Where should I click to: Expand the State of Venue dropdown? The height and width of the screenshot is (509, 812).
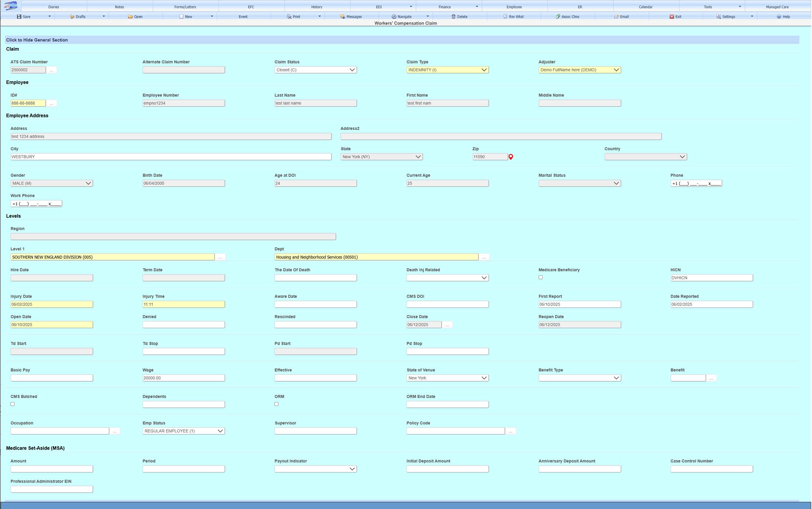(x=484, y=378)
